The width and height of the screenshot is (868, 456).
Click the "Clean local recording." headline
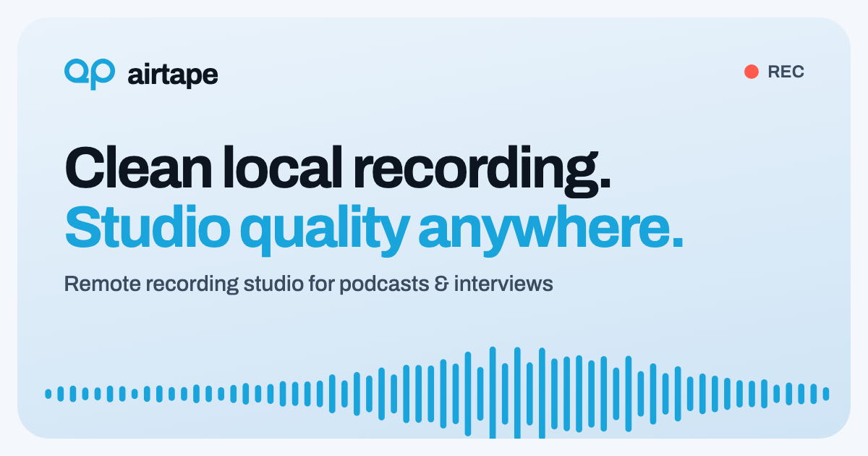(338, 169)
